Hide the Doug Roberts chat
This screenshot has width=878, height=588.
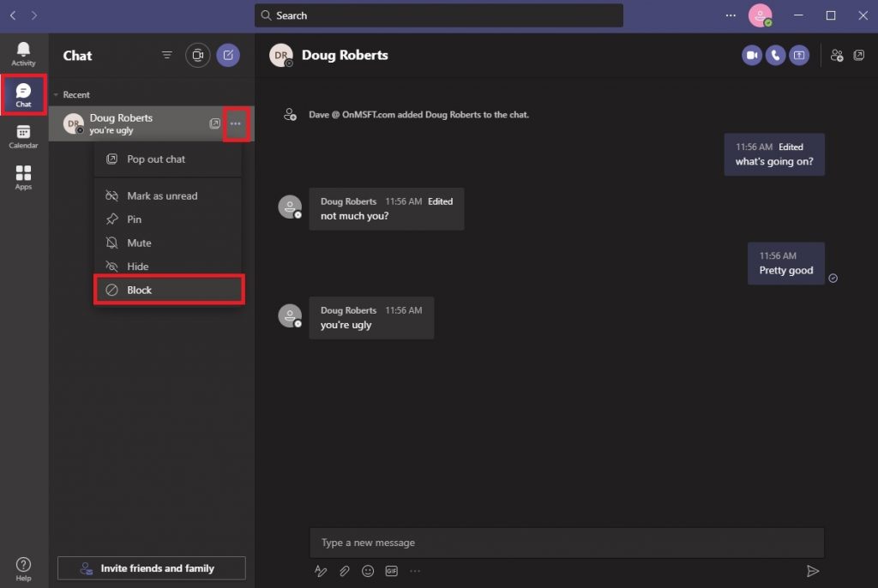coord(168,266)
